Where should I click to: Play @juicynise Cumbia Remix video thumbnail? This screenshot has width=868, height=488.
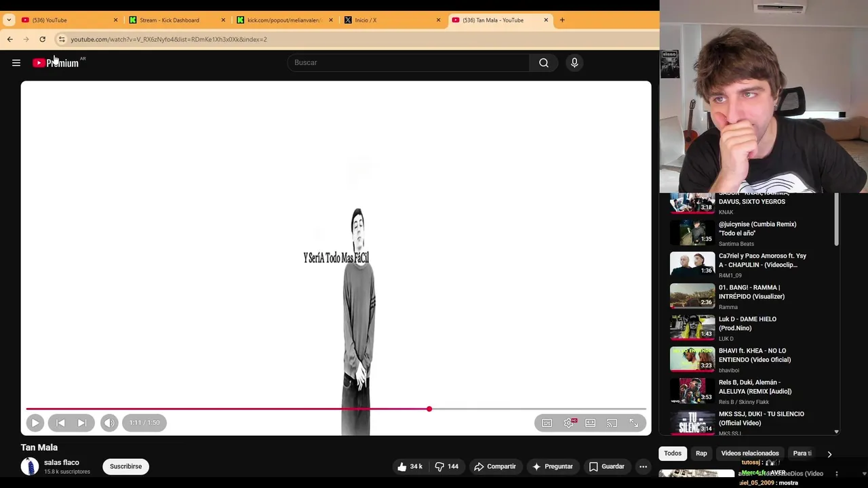692,232
